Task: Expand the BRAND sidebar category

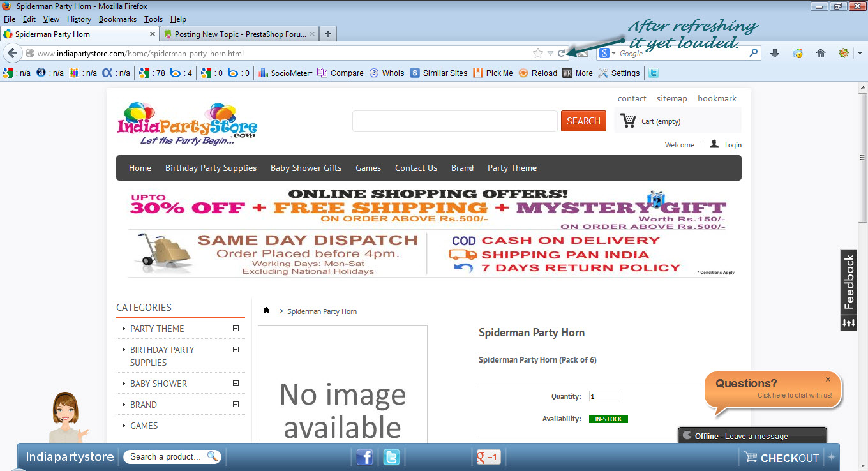Action: coord(236,405)
